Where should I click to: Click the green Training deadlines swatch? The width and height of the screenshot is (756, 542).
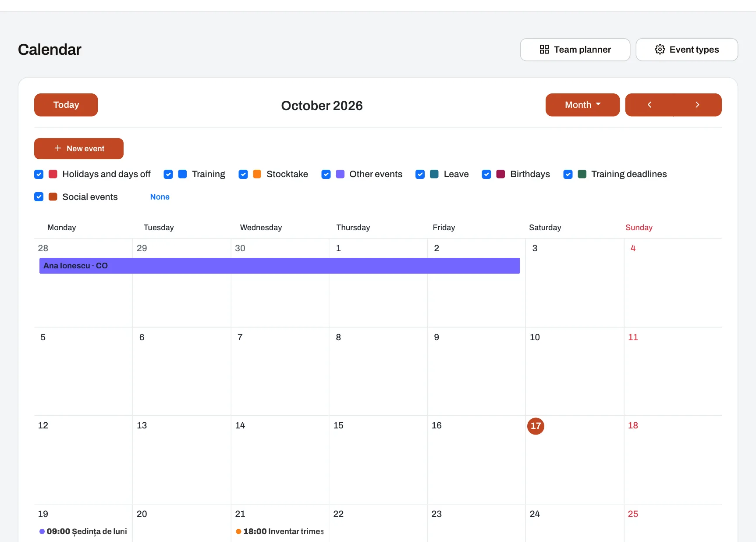(582, 174)
